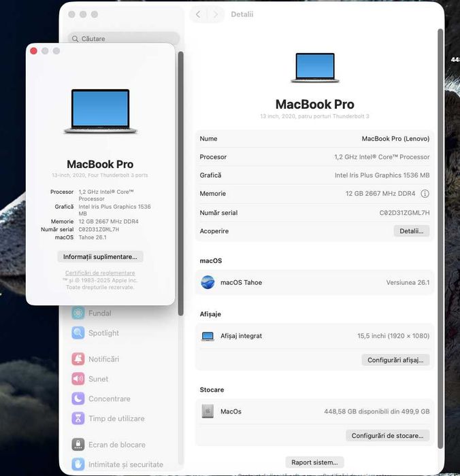Open Notificări bell icon in sidebar
The width and height of the screenshot is (460, 476).
tap(78, 359)
